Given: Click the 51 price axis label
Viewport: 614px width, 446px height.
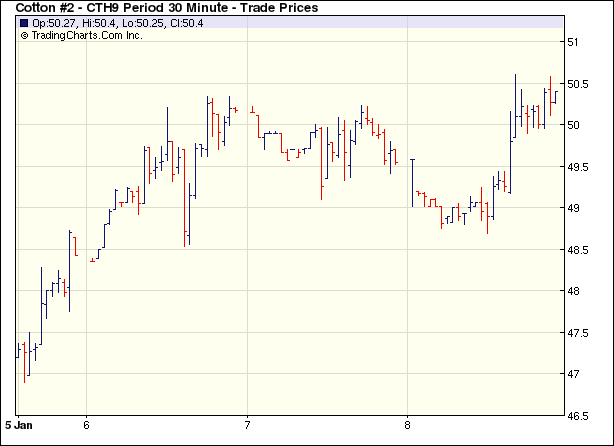Looking at the screenshot, I should pos(573,42).
